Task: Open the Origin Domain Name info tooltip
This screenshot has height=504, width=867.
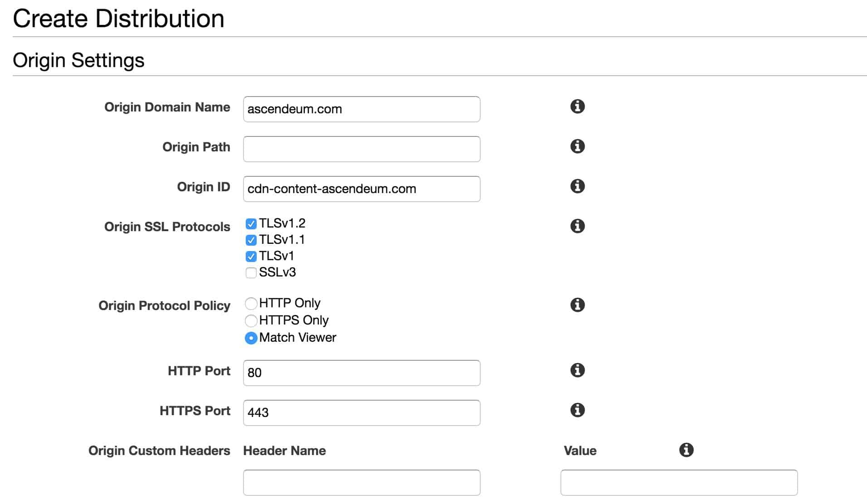Action: coord(577,107)
